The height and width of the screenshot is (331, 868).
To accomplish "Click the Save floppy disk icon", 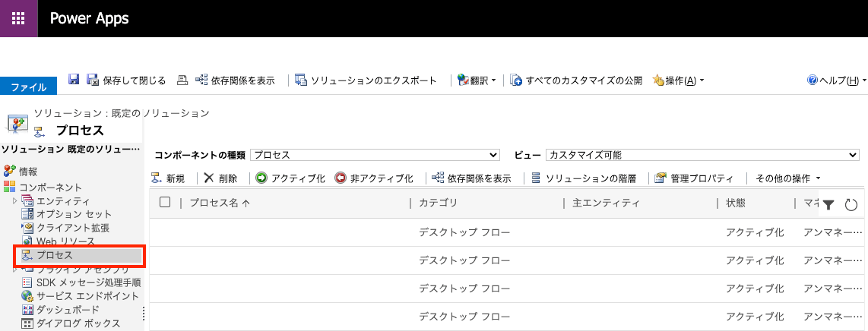I will coord(74,80).
